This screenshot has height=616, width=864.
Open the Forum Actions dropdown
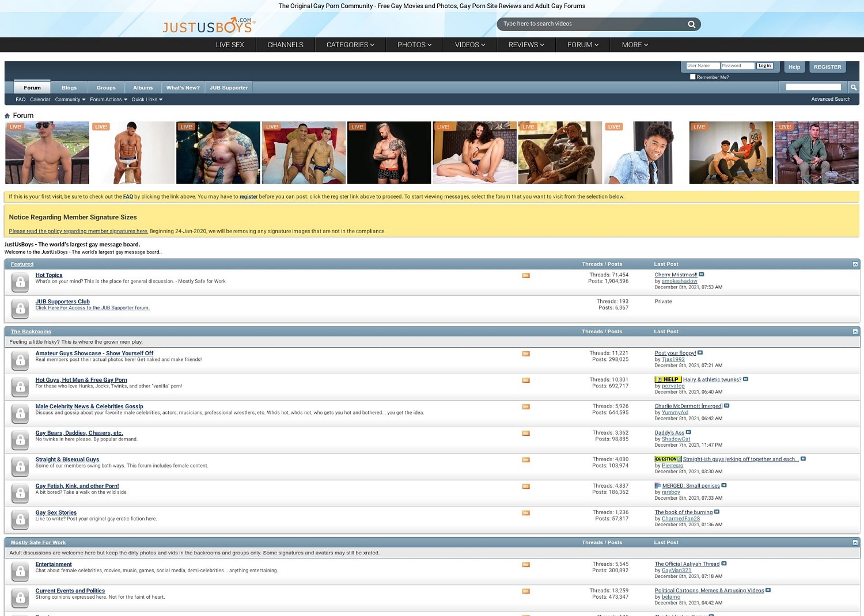point(108,100)
